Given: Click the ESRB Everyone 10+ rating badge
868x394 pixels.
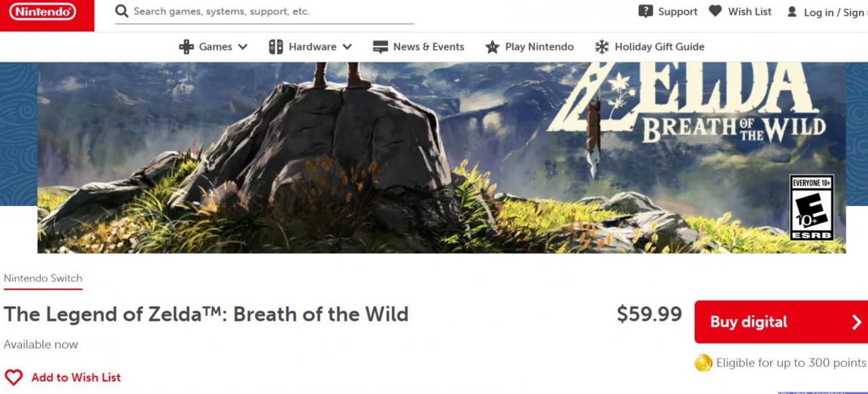Looking at the screenshot, I should [x=812, y=207].
